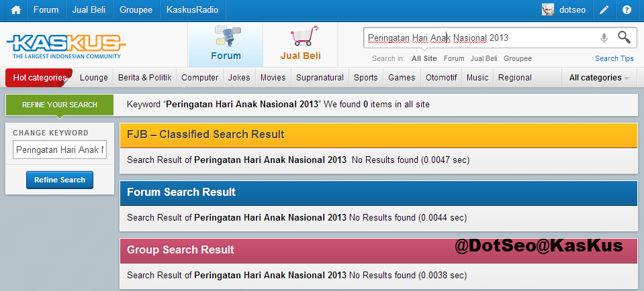This screenshot has width=644, height=291.
Task: Select 'Jual Beli' search scope
Action: click(484, 58)
